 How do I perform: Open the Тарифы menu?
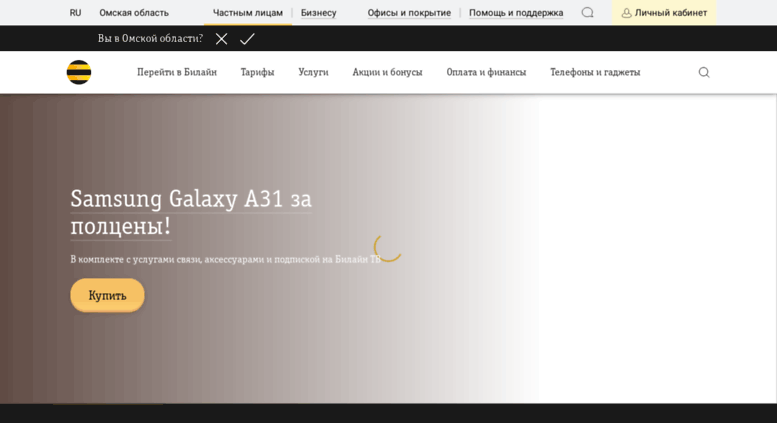(257, 72)
